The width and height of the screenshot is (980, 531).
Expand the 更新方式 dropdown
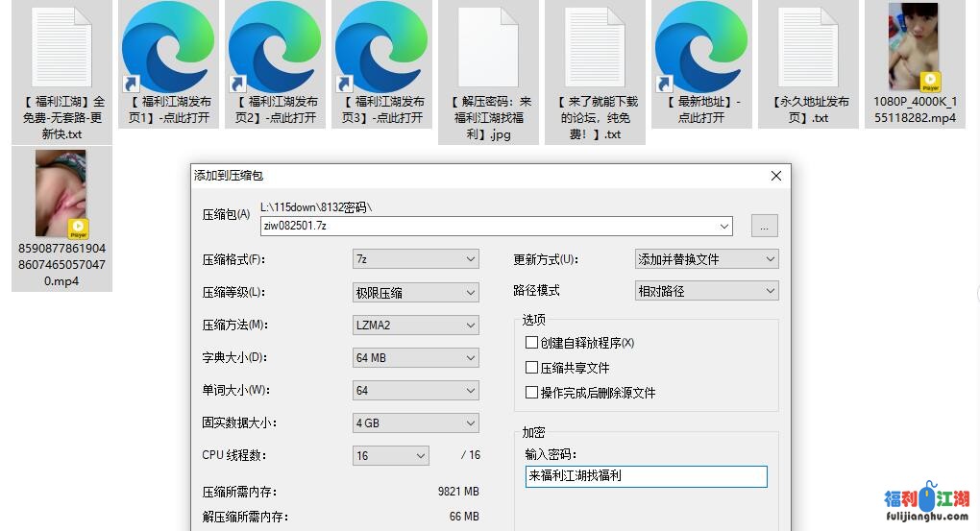coord(706,259)
